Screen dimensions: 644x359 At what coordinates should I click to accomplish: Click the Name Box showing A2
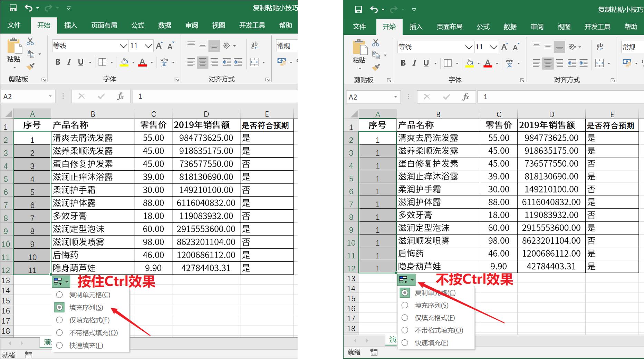[24, 97]
